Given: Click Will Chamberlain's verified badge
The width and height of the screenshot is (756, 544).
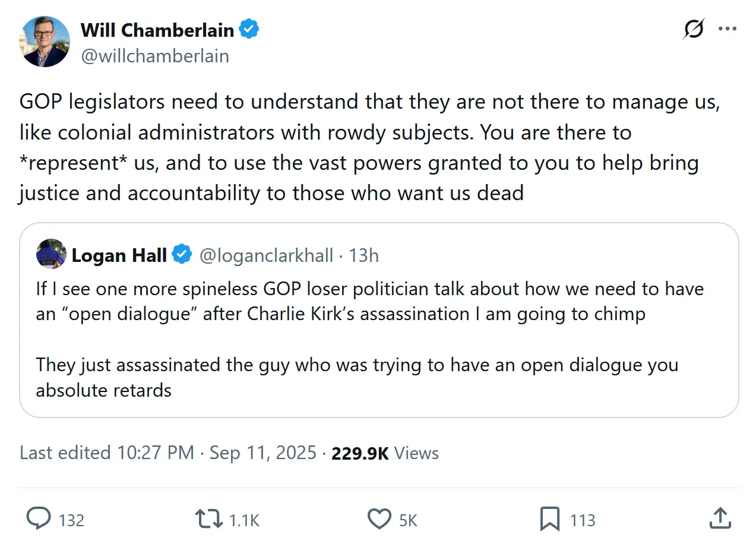Looking at the screenshot, I should click(249, 29).
